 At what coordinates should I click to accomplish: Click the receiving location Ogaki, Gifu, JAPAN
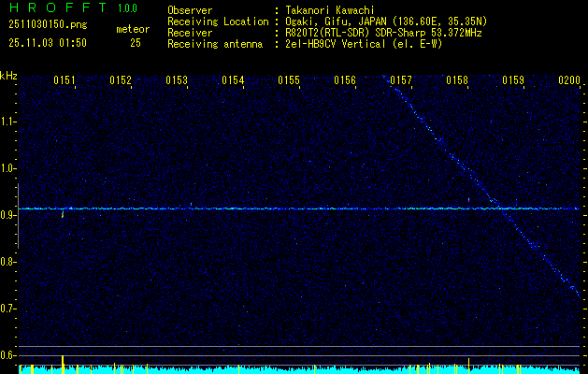(334, 22)
